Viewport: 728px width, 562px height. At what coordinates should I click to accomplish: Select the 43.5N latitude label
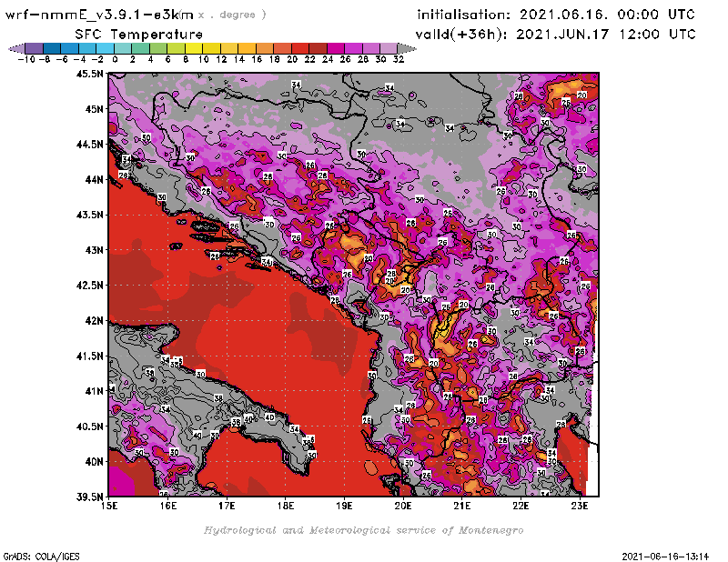point(89,215)
